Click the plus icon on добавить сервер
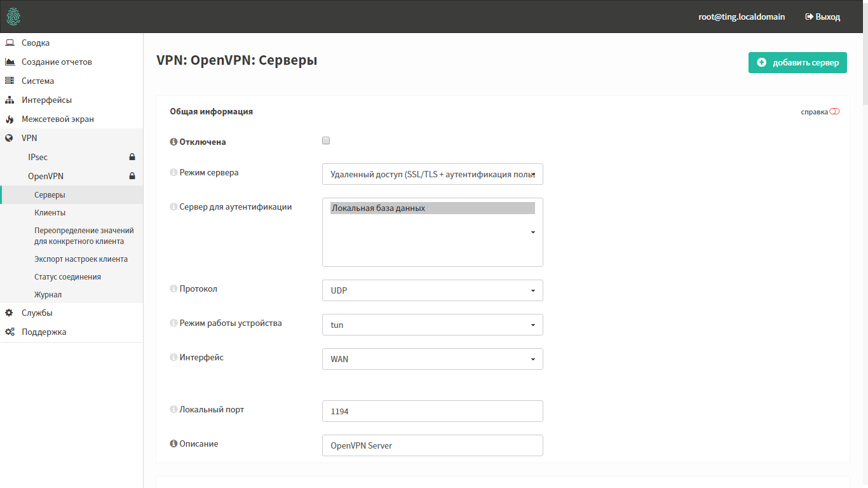The width and height of the screenshot is (868, 488). tap(762, 63)
